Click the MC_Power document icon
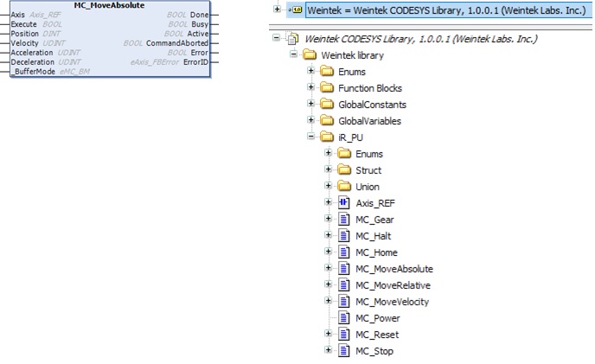The width and height of the screenshot is (595, 364). pos(343,318)
